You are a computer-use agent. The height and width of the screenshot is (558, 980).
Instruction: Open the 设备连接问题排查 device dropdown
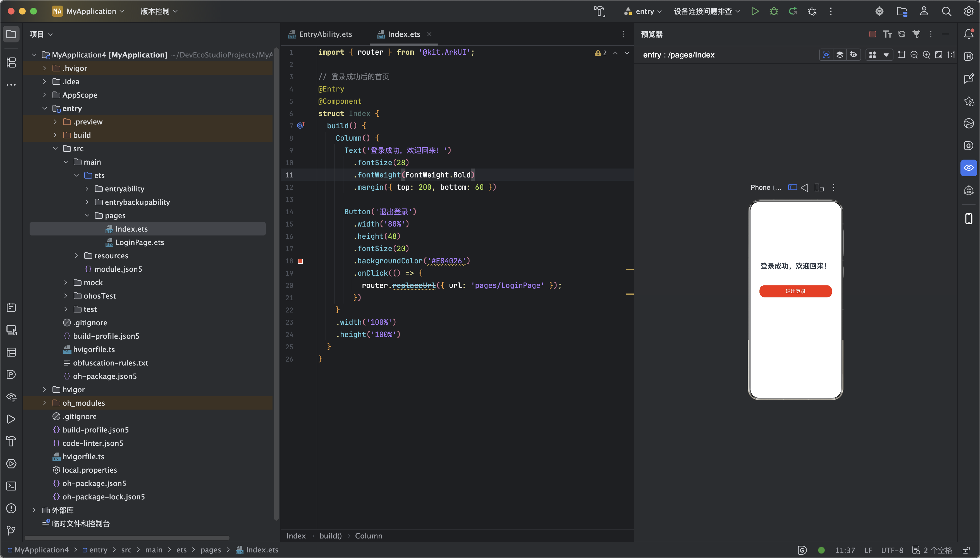click(707, 11)
